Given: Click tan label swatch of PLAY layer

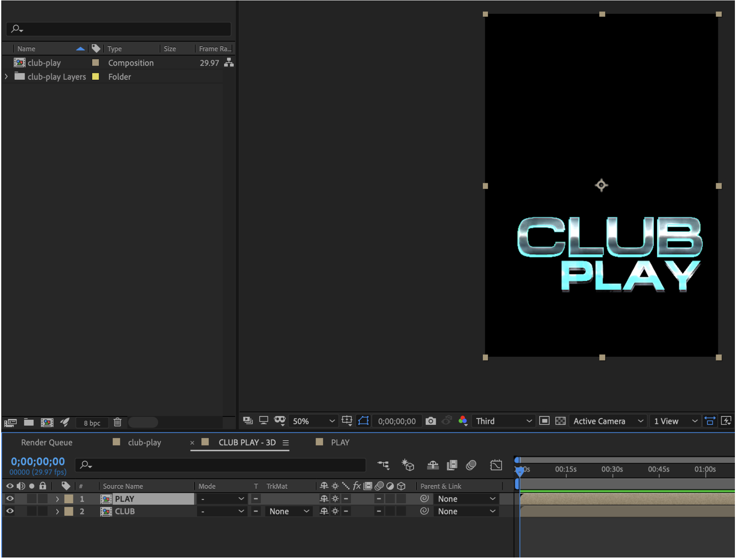Looking at the screenshot, I should 69,499.
